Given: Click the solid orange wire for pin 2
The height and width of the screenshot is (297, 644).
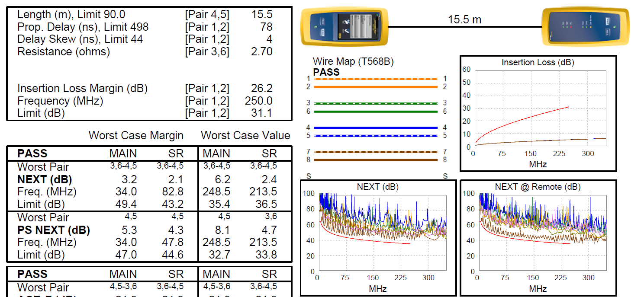Looking at the screenshot, I should coord(375,87).
